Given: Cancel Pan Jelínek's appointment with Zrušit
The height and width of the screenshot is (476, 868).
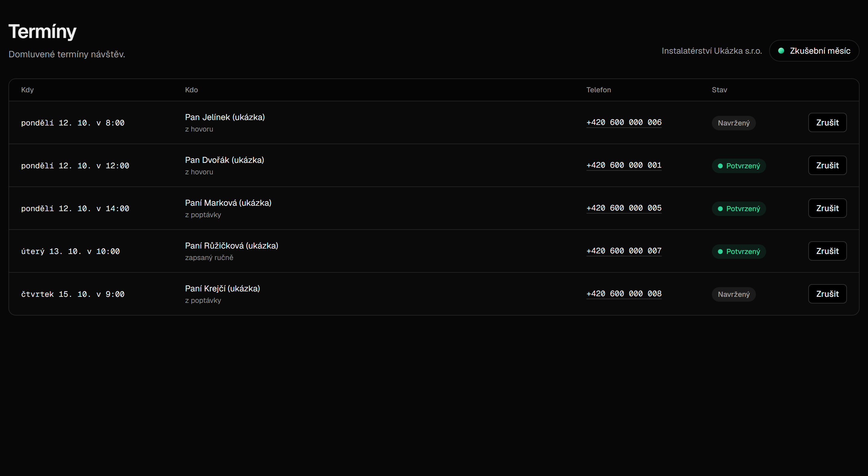Looking at the screenshot, I should [x=827, y=122].
